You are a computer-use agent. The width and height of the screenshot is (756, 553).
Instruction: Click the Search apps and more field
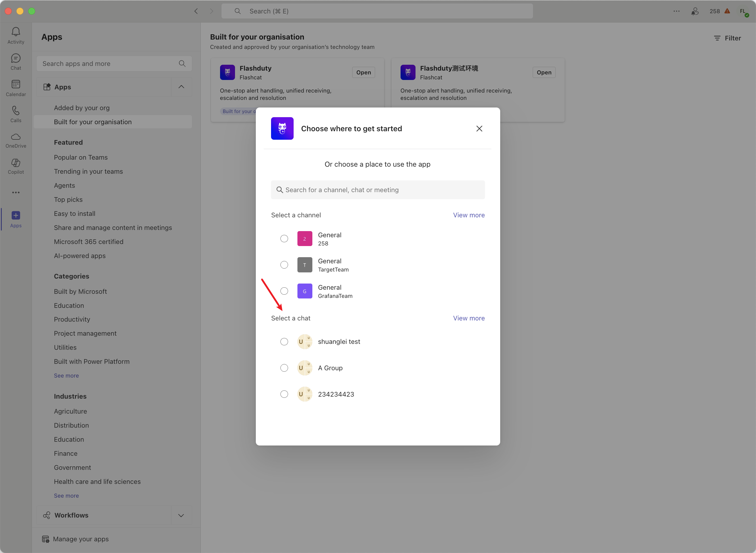click(x=114, y=64)
